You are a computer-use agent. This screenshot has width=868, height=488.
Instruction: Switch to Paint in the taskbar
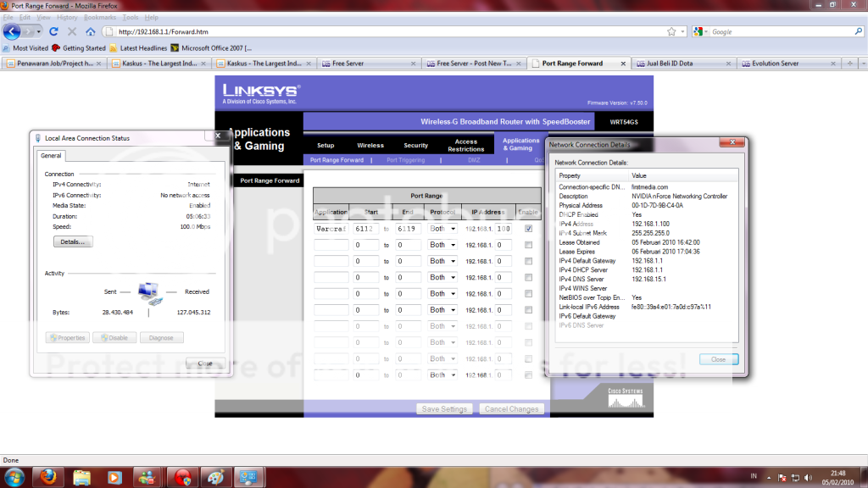pyautogui.click(x=215, y=477)
